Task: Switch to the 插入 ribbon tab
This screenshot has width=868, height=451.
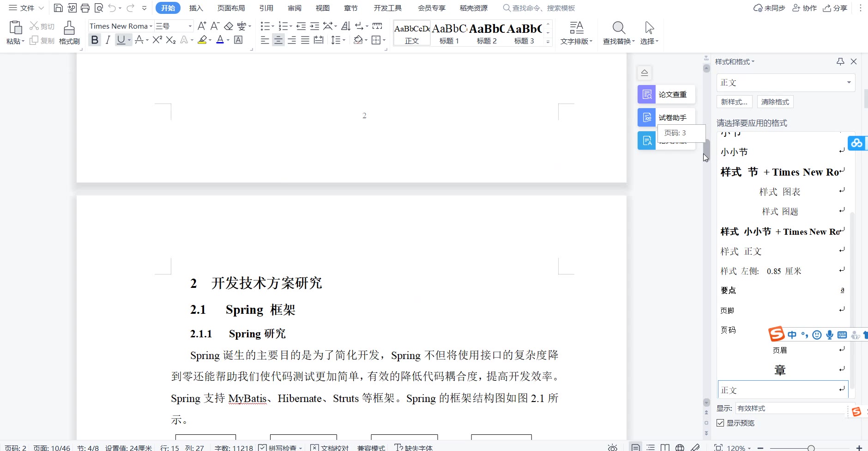Action: click(196, 8)
